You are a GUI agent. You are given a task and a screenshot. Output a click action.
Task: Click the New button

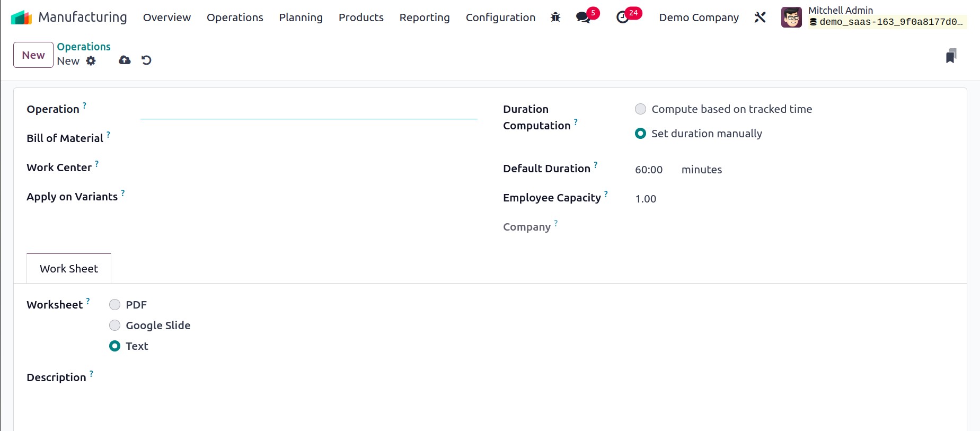click(33, 55)
